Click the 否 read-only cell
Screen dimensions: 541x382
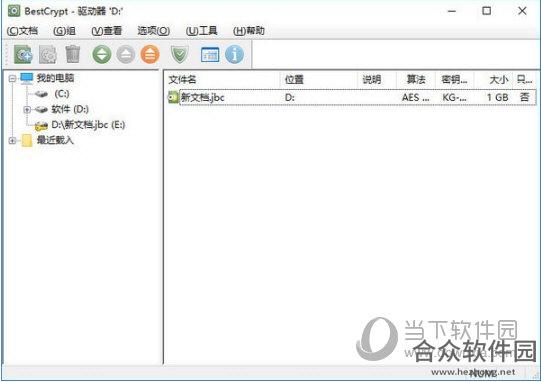524,97
